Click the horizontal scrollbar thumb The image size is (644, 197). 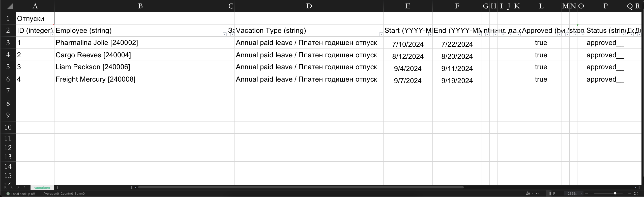301,187
